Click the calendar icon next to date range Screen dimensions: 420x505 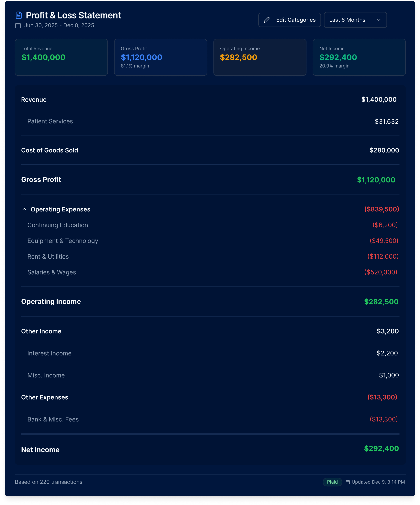(18, 26)
